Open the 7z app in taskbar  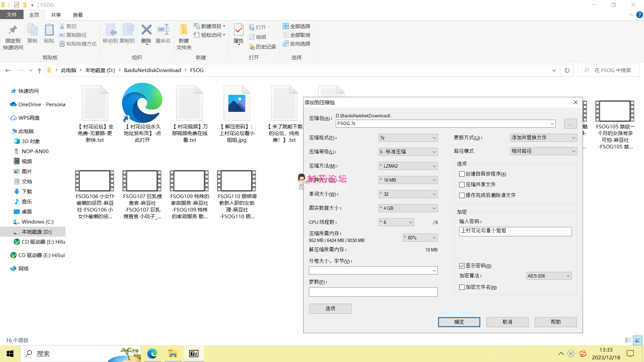194,354
